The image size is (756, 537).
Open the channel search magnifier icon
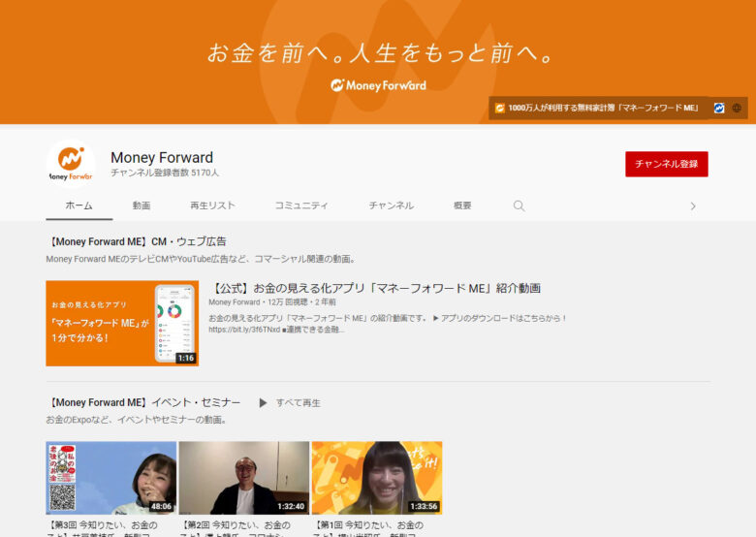coord(519,205)
